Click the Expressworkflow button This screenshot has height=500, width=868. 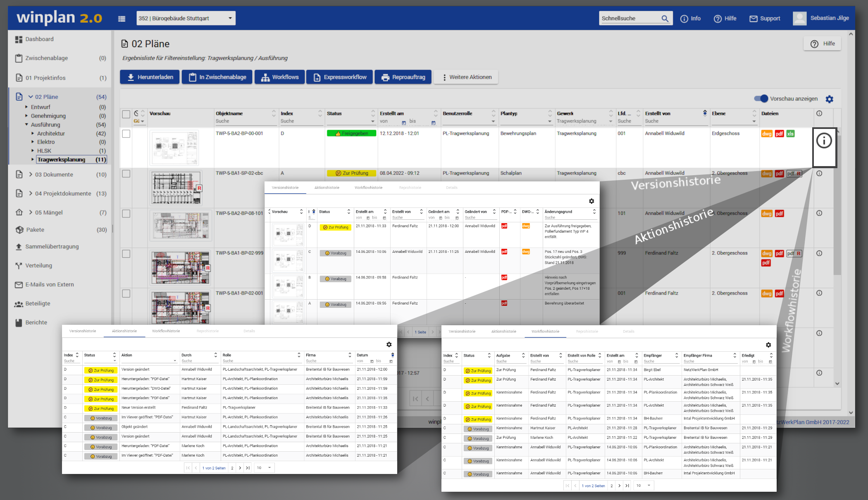coord(339,77)
